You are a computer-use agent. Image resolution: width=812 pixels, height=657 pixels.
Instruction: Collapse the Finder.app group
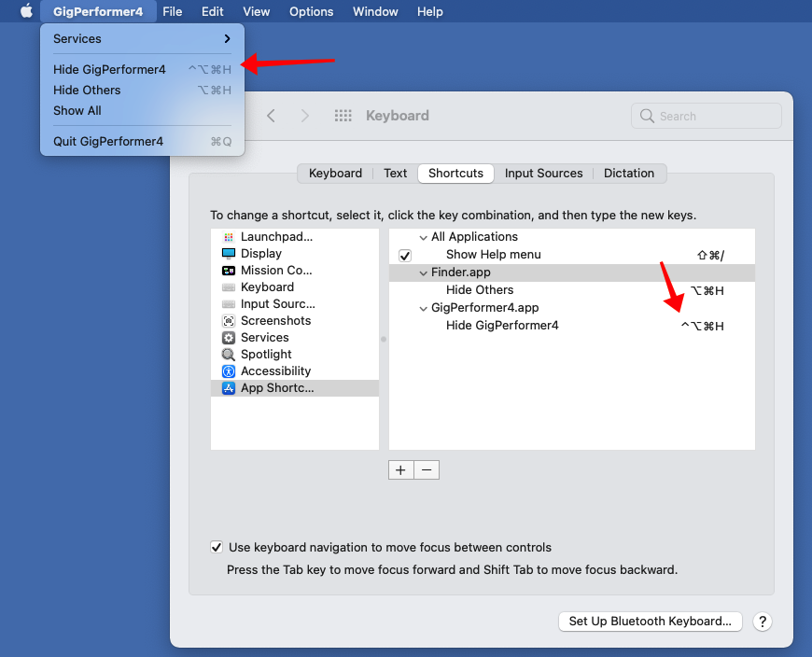[x=423, y=273]
